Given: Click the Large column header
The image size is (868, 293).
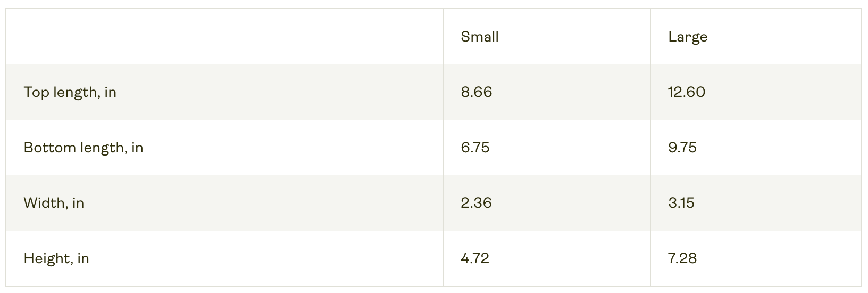Looking at the screenshot, I should (688, 37).
